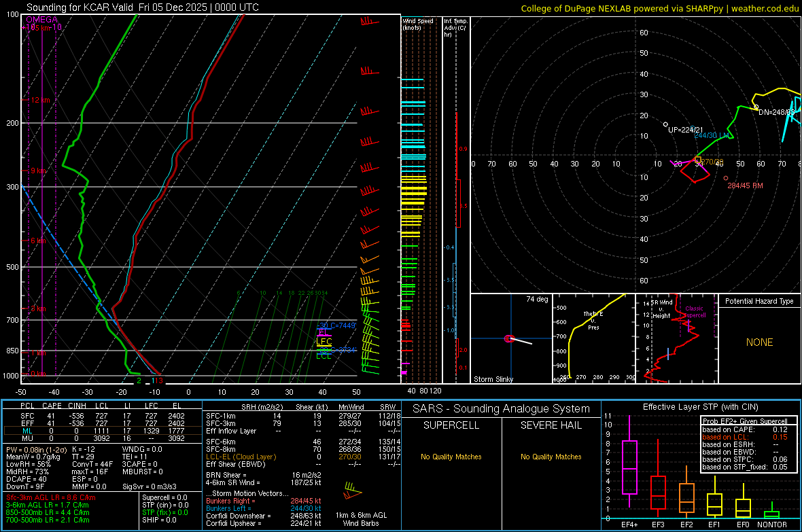Click the 'STP (fix) = 0.0' value
The image size is (802, 532).
click(165, 512)
